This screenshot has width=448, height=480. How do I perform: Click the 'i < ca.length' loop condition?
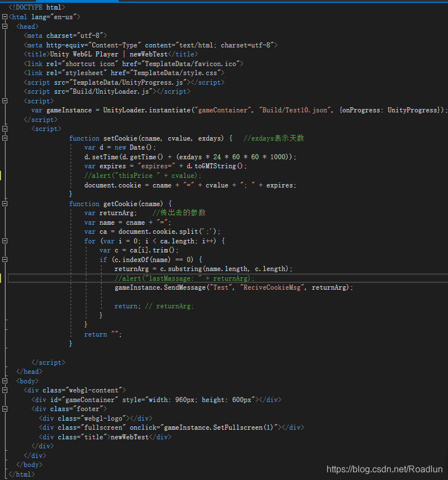click(x=169, y=241)
